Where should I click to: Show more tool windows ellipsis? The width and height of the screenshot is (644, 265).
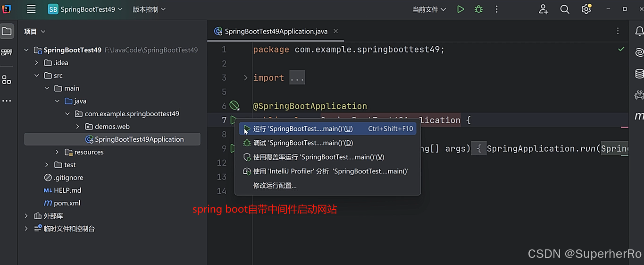point(7,101)
